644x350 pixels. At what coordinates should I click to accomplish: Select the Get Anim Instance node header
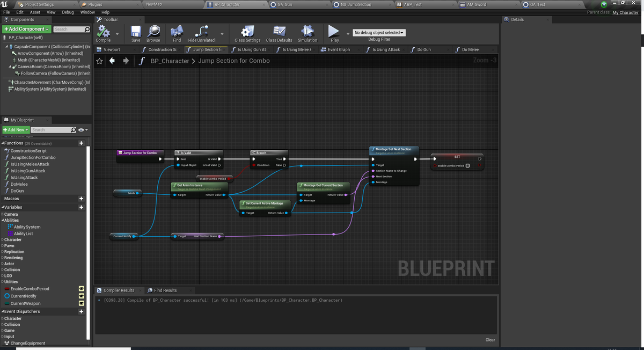pos(199,185)
